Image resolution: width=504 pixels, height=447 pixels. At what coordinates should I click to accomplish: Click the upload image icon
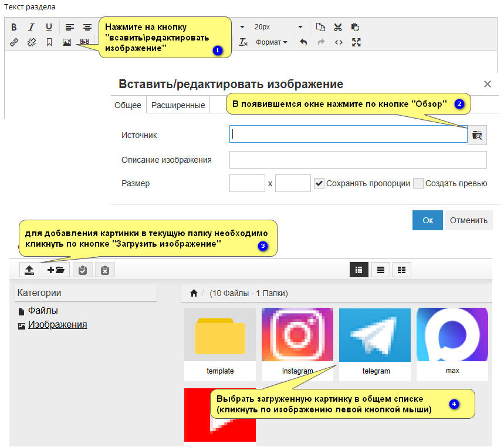coord(29,270)
